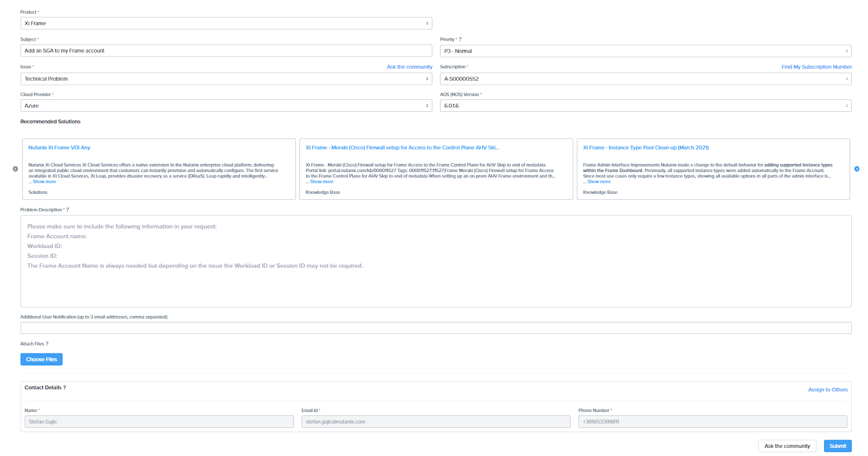
Task: Open the Product dropdown showing Xi Frame
Action: pyautogui.click(x=226, y=23)
